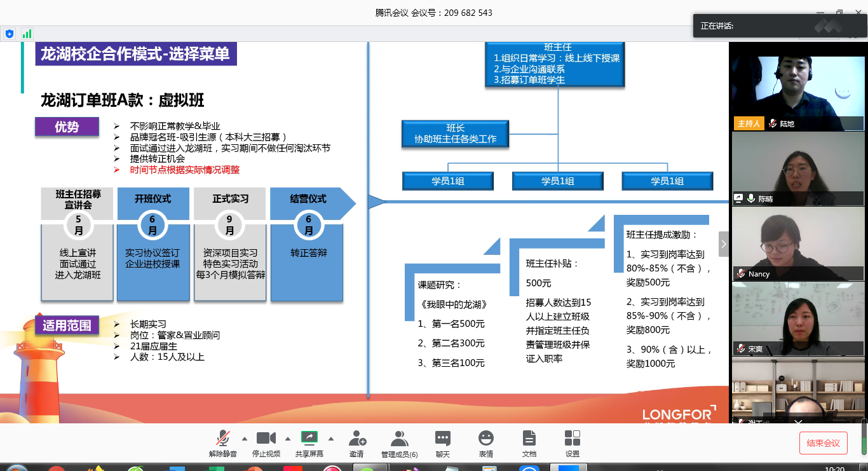Stop video with the camera button

tap(266, 439)
